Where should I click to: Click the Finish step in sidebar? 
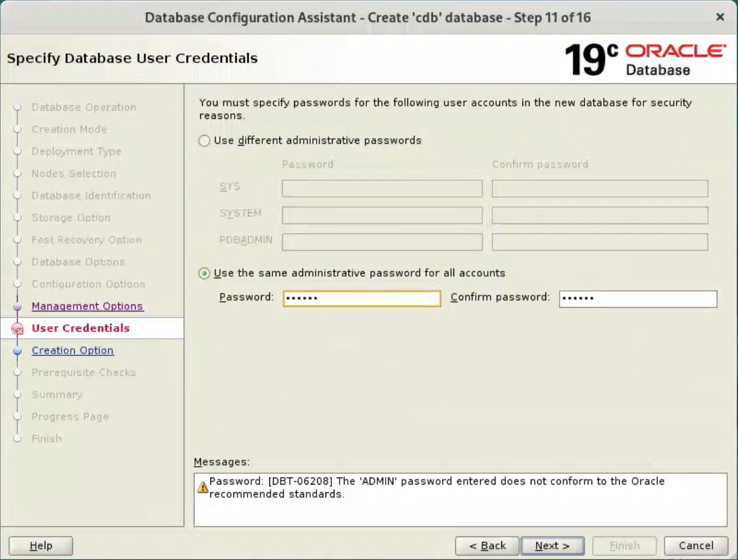coord(47,439)
